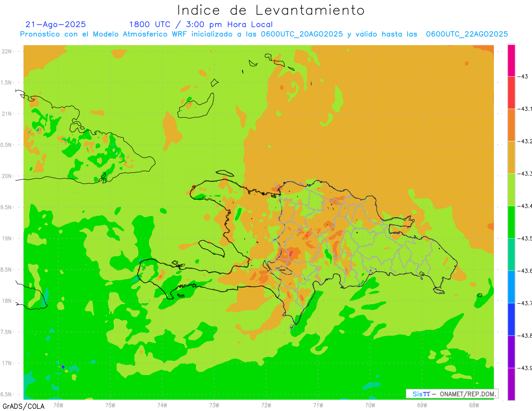This screenshot has height=411, width=532.
Task: Click the light blue swatch above -43.7
Action: click(x=511, y=286)
